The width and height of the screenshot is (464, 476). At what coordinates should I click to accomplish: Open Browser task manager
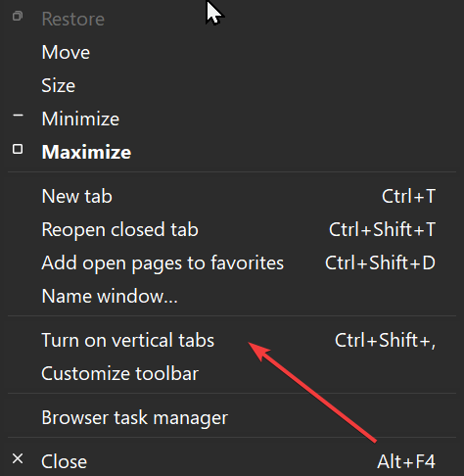pos(232,417)
